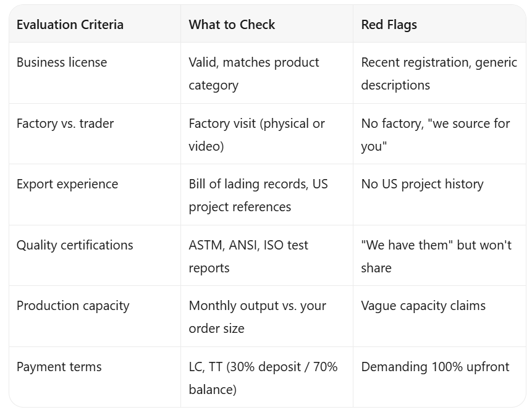Click the 'Valid, matches product category' cell
Image resolution: width=532 pixels, height=415 pixels.
point(267,73)
